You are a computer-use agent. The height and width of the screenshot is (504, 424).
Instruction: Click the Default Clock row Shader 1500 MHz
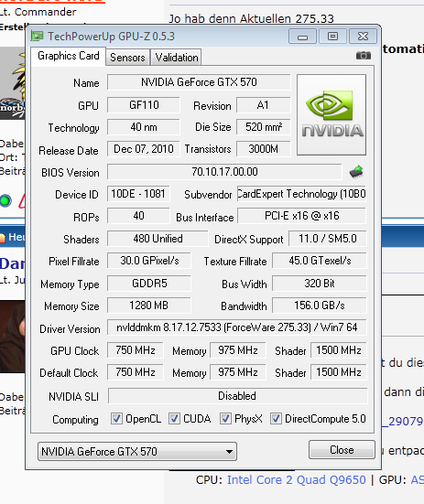point(339,372)
